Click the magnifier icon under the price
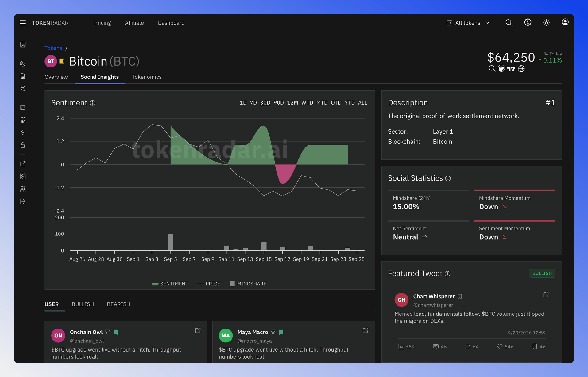Image resolution: width=588 pixels, height=377 pixels. point(492,69)
